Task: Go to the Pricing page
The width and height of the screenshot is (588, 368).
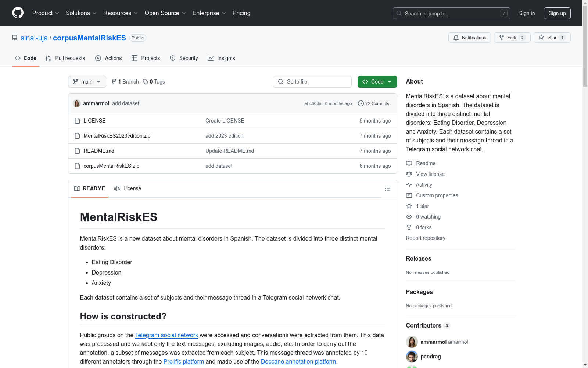Action: pos(241,13)
